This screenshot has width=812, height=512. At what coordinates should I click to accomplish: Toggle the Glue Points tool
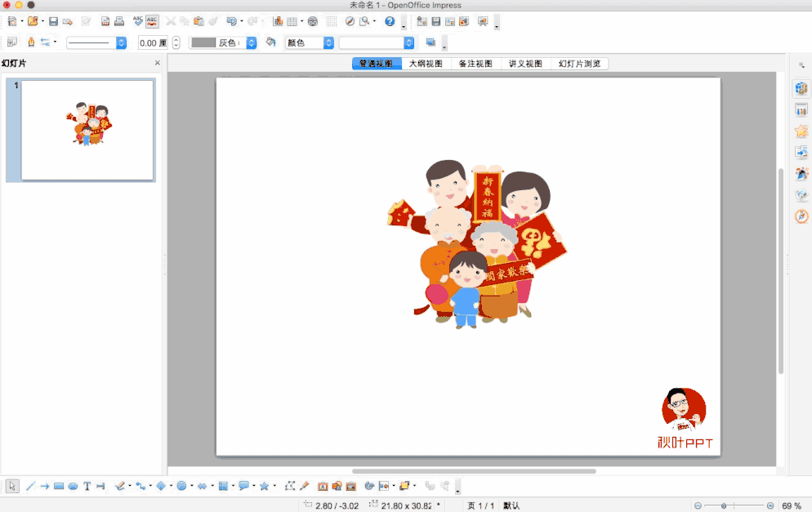pos(303,485)
